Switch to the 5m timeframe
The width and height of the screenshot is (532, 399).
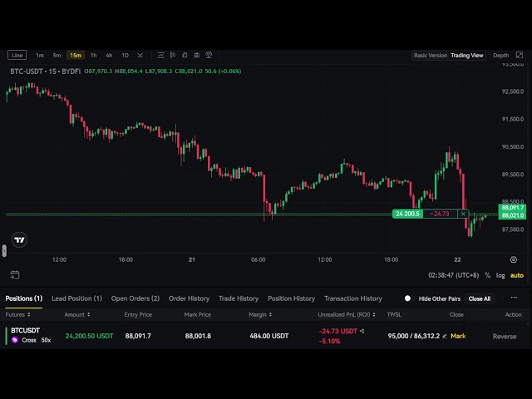(57, 56)
